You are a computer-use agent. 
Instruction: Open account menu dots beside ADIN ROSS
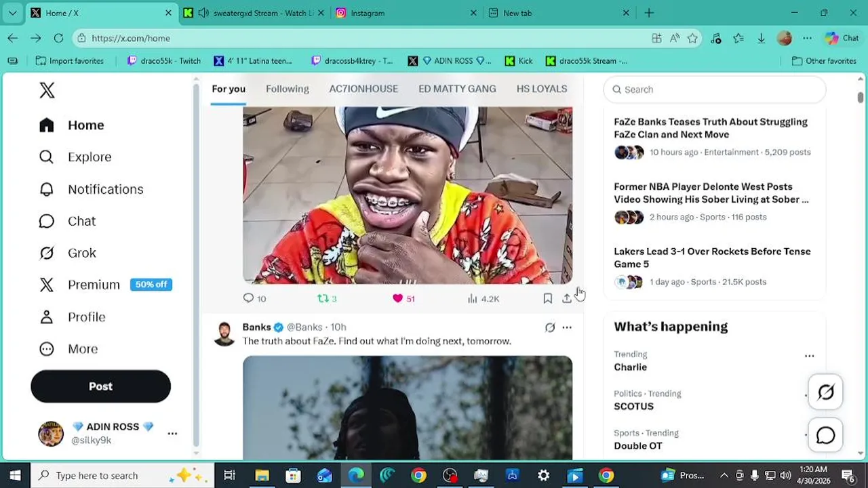click(172, 434)
